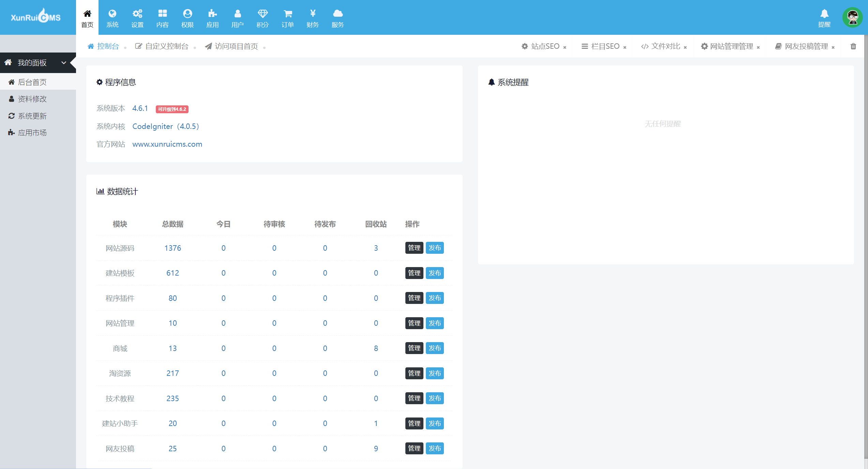Open 资料修改 in the sidebar

point(38,99)
